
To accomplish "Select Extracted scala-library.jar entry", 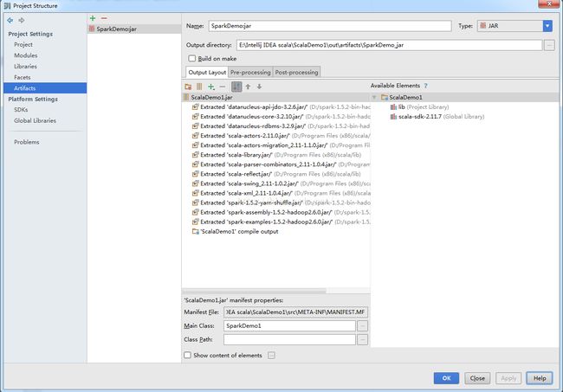I will (x=276, y=155).
